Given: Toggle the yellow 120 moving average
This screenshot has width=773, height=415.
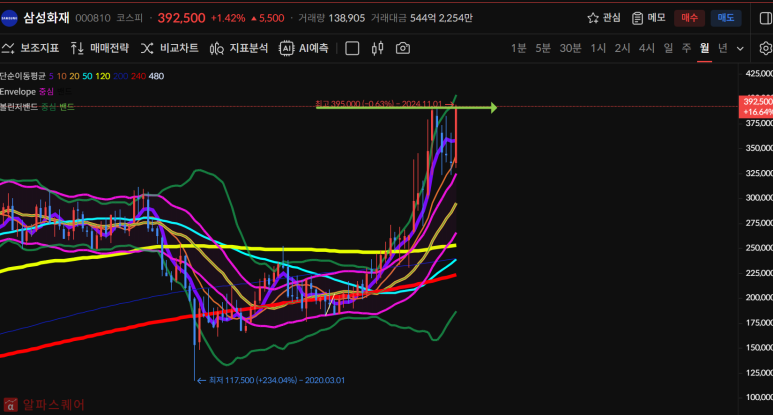Looking at the screenshot, I should click(x=103, y=76).
